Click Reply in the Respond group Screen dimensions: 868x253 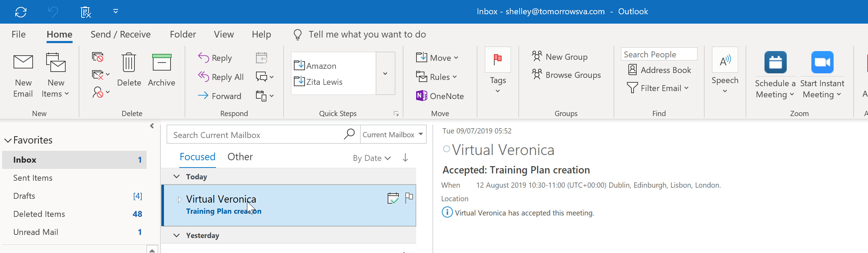(215, 58)
